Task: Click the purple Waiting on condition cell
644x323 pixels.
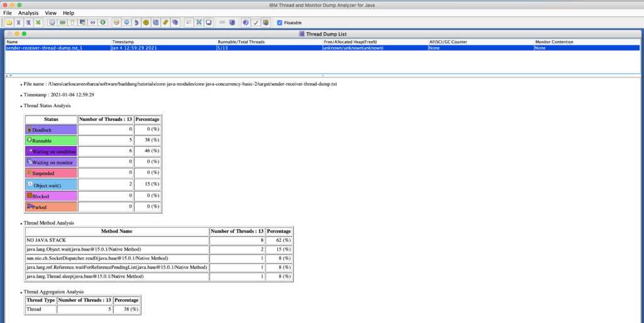Action: coord(50,152)
